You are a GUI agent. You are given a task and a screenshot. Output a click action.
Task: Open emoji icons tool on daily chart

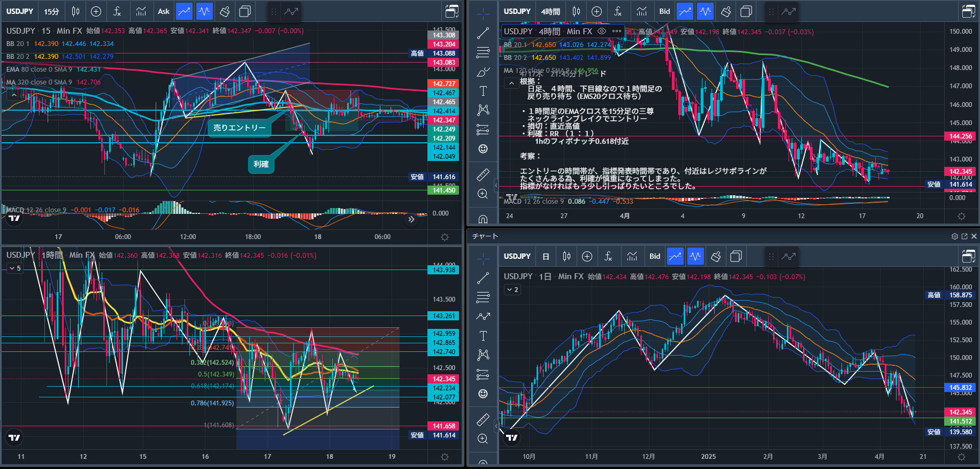point(483,394)
